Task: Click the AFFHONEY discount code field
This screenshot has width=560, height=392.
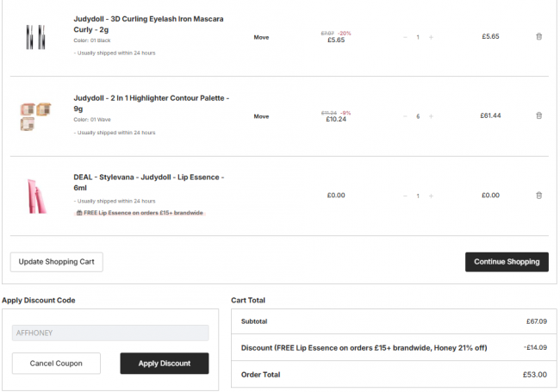Action: (x=110, y=333)
